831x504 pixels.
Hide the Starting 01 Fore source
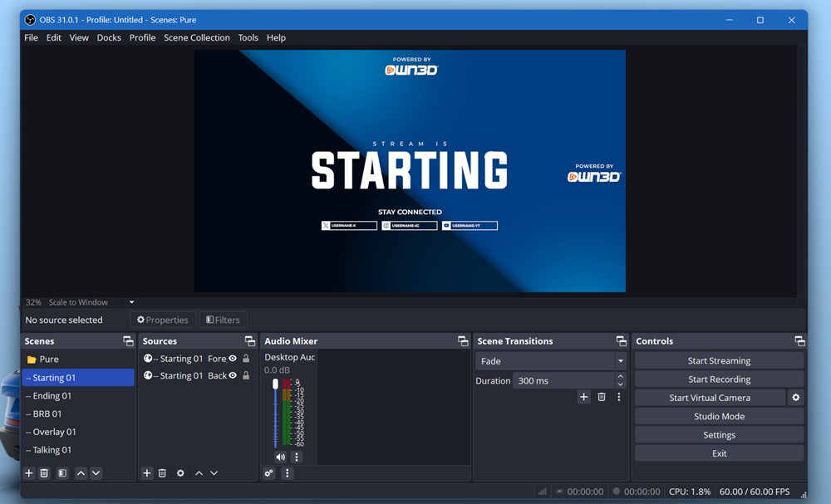pyautogui.click(x=233, y=359)
